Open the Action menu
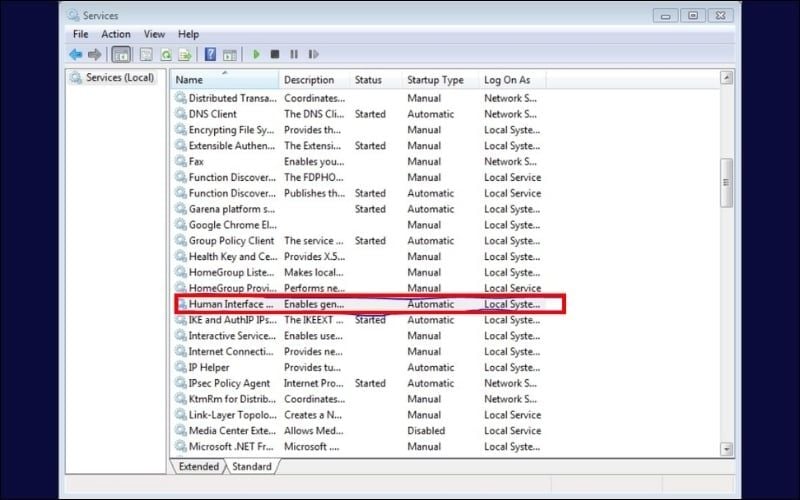Image resolution: width=800 pixels, height=500 pixels. (x=115, y=34)
